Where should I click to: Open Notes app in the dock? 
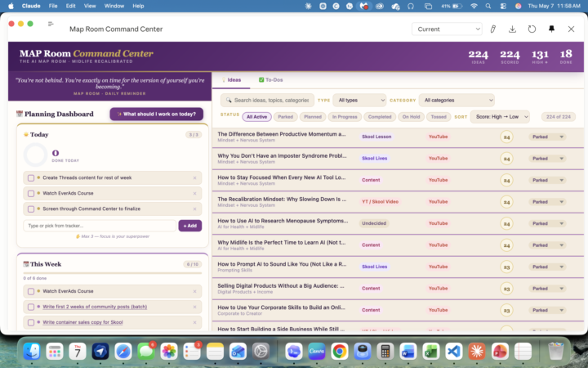tap(215, 352)
